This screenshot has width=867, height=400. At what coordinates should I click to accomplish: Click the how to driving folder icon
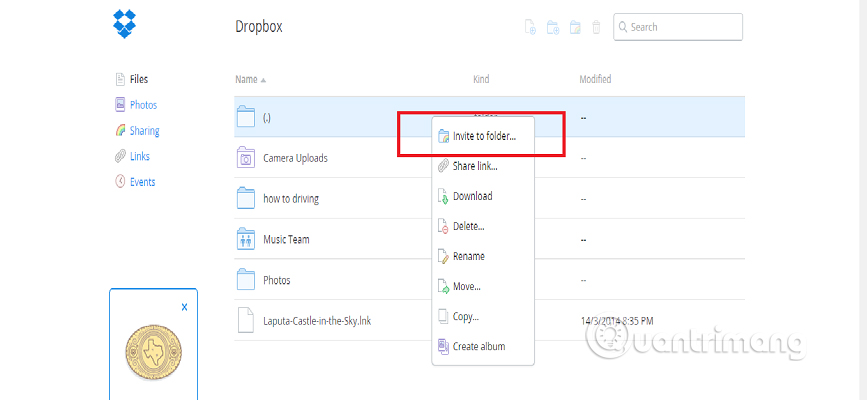tap(246, 199)
